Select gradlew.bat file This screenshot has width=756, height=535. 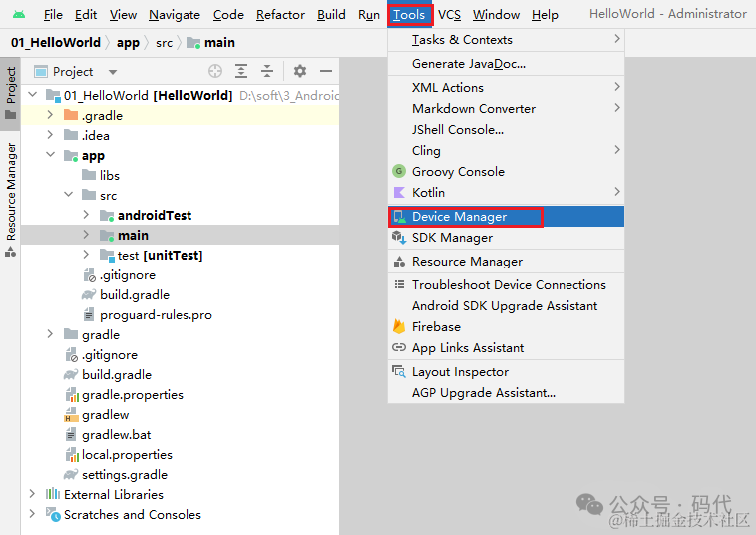coord(108,434)
